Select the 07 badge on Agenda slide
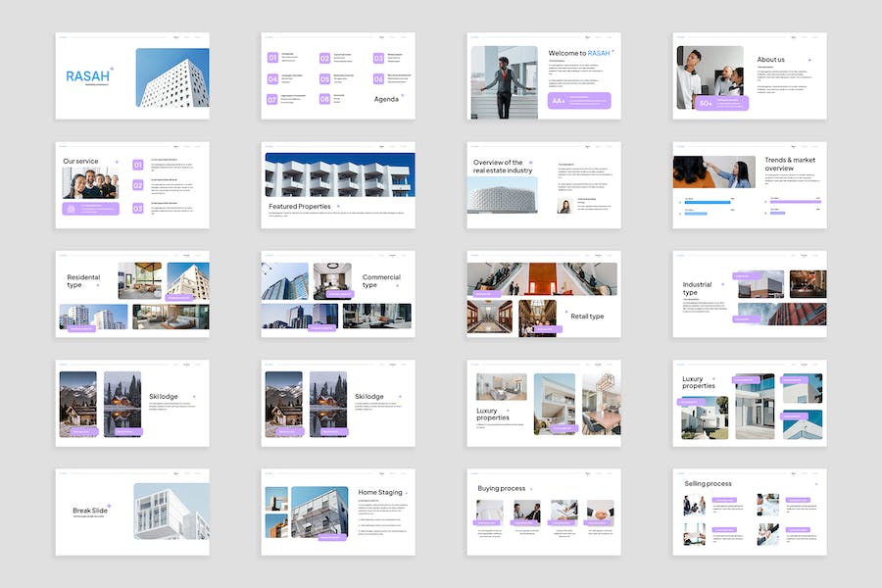Screen dimensions: 882x588 271,99
